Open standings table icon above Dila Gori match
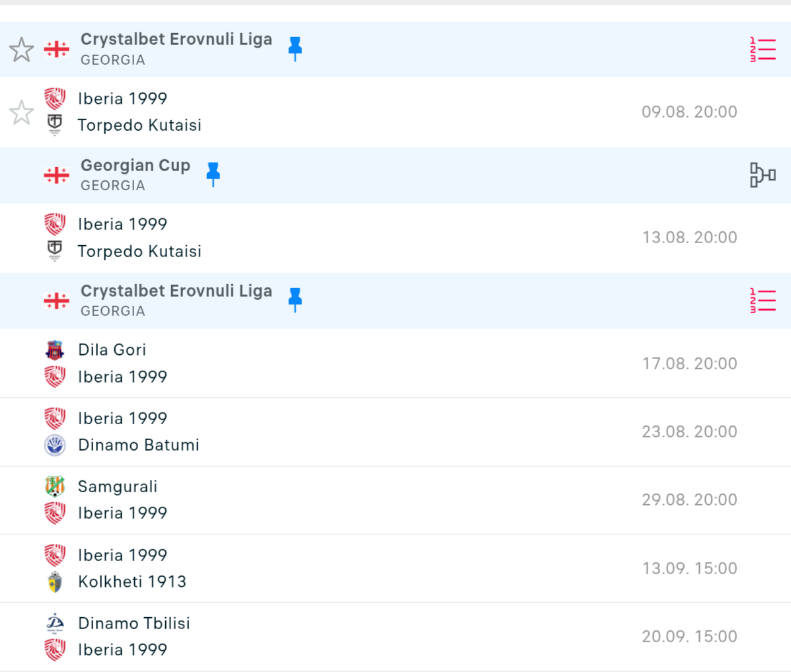 click(762, 301)
